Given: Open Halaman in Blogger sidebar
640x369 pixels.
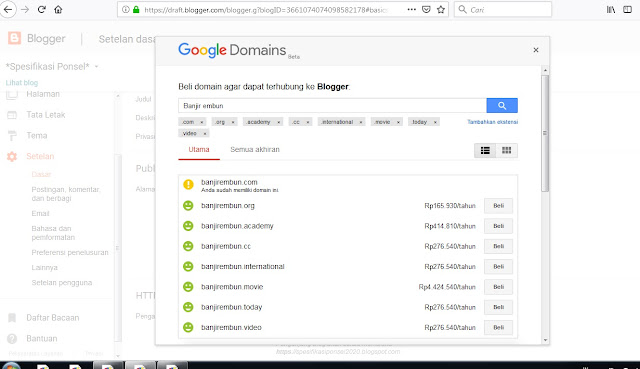Looking at the screenshot, I should (x=43, y=94).
